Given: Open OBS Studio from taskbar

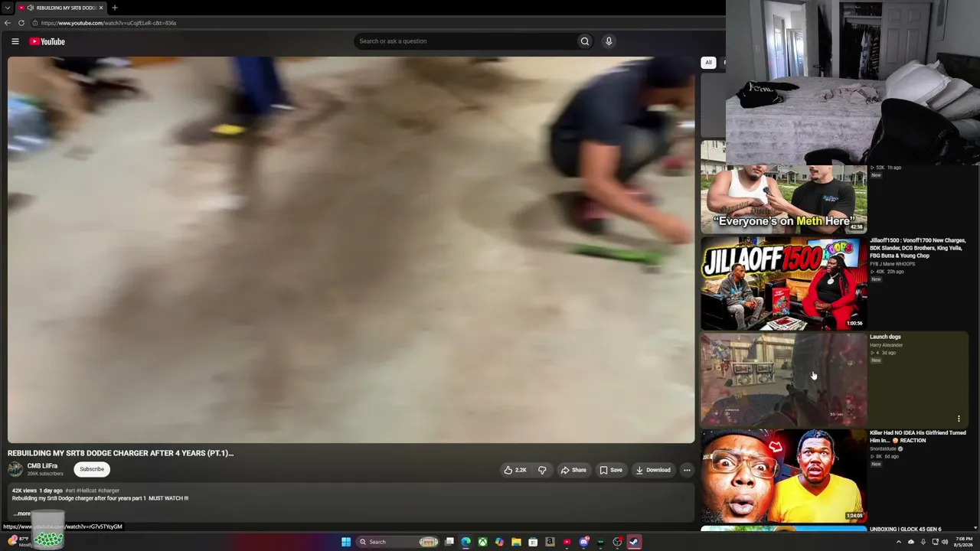Looking at the screenshot, I should click(617, 542).
